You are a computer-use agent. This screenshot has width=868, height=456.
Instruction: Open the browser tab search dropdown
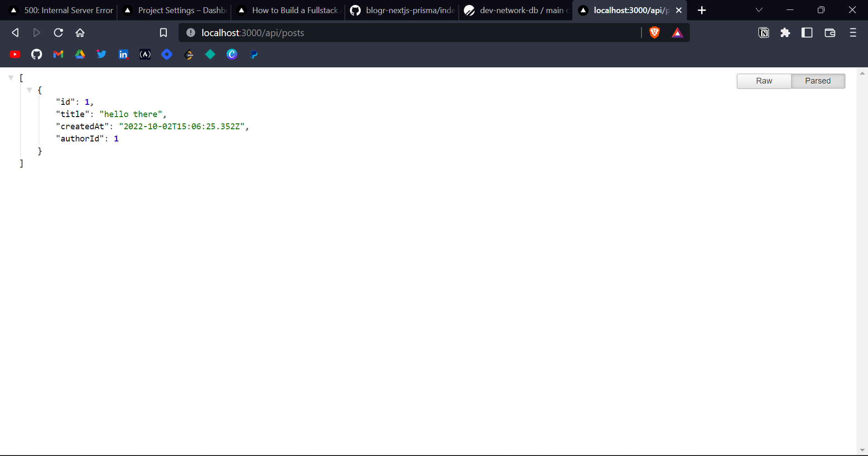tap(759, 9)
